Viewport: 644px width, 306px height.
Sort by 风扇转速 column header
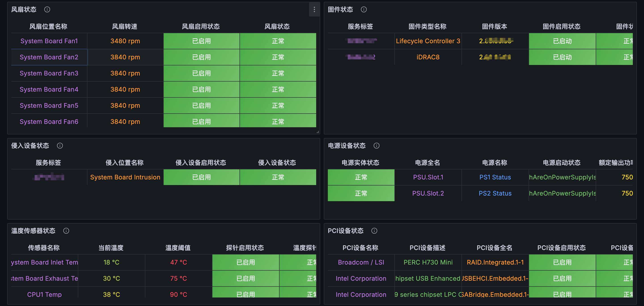tap(125, 26)
